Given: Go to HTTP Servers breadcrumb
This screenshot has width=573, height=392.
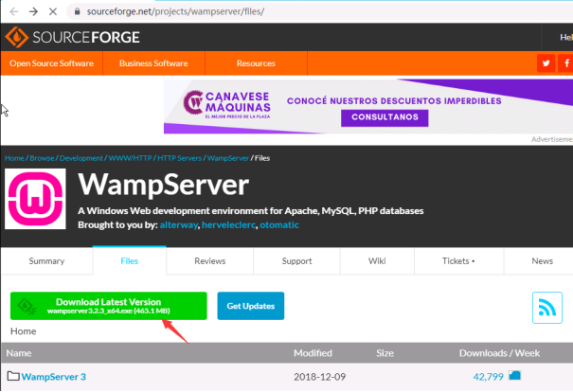Looking at the screenshot, I should (179, 158).
